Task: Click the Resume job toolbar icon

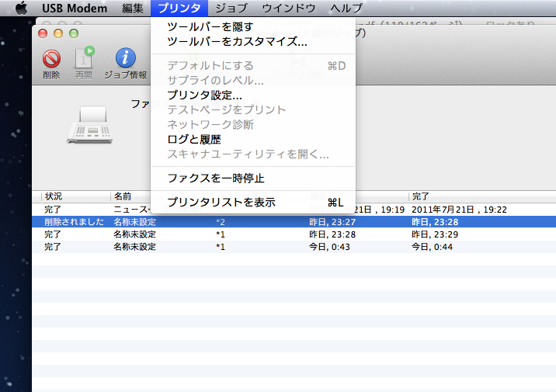Action: tap(84, 60)
